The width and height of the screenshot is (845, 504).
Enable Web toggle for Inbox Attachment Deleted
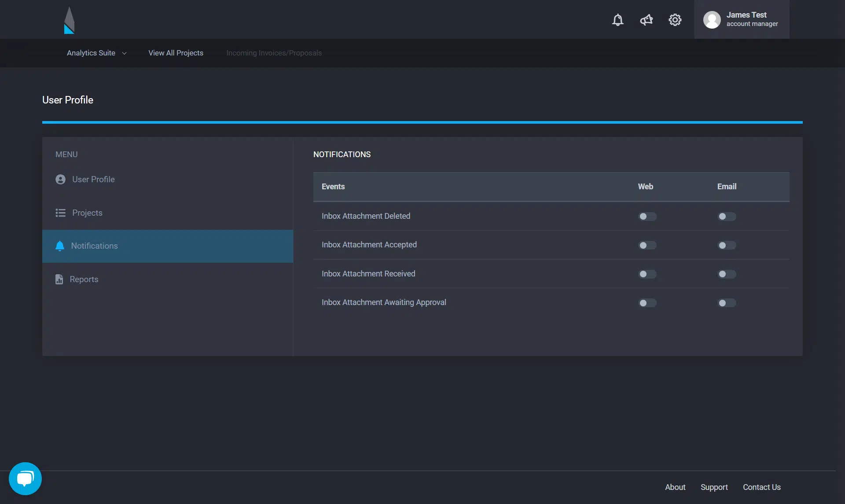[x=647, y=217]
